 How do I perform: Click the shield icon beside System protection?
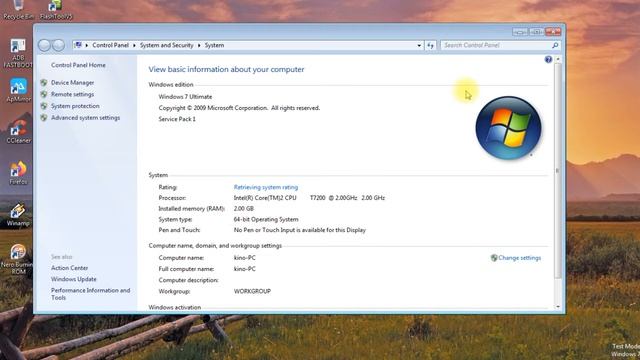(x=44, y=106)
